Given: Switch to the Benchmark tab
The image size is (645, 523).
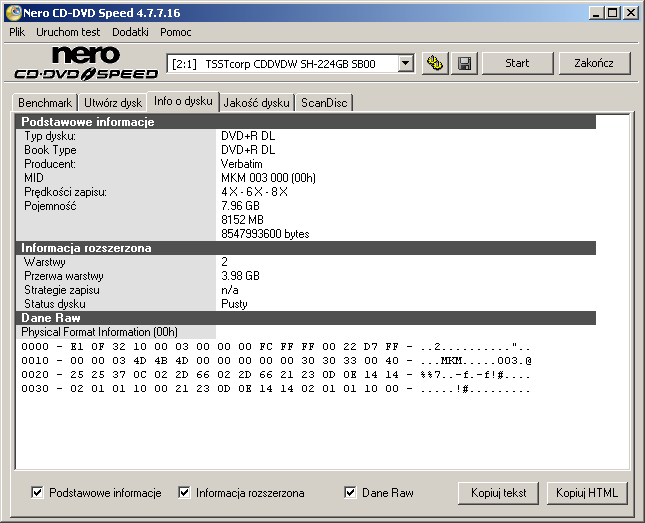Looking at the screenshot, I should tap(45, 102).
